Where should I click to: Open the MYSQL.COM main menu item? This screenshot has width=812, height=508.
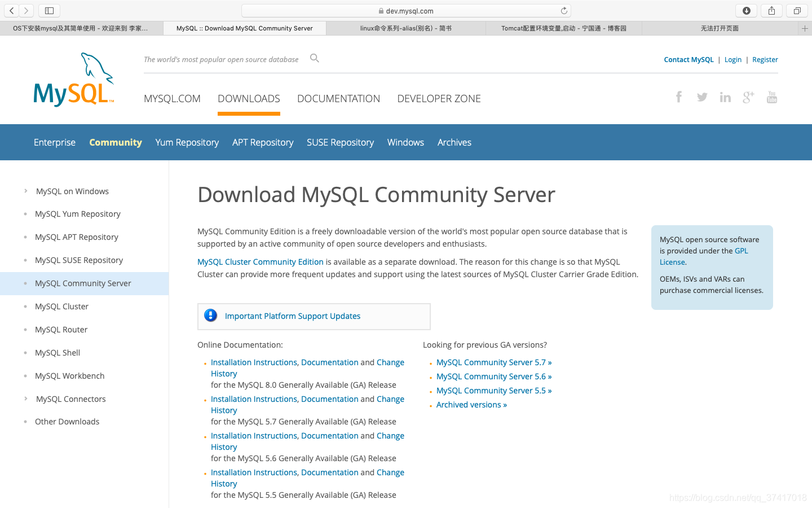pyautogui.click(x=172, y=99)
